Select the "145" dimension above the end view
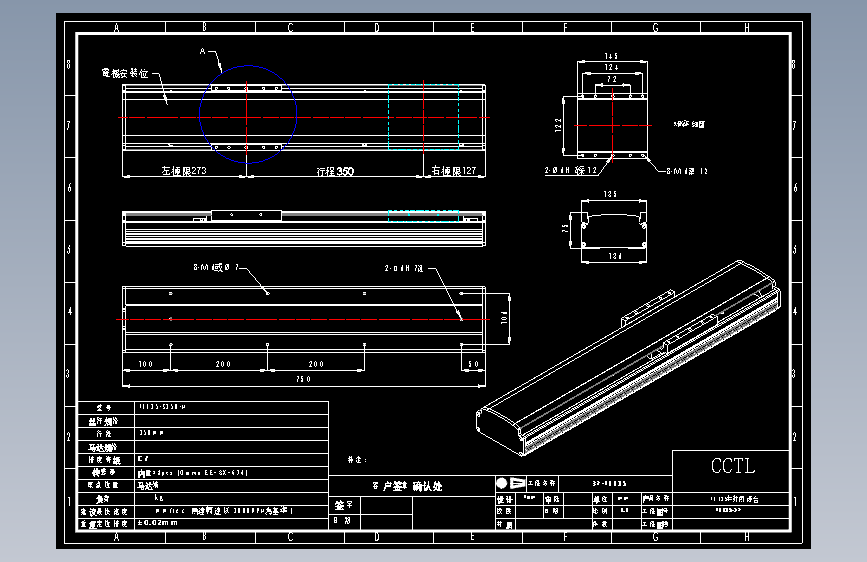 (611, 56)
